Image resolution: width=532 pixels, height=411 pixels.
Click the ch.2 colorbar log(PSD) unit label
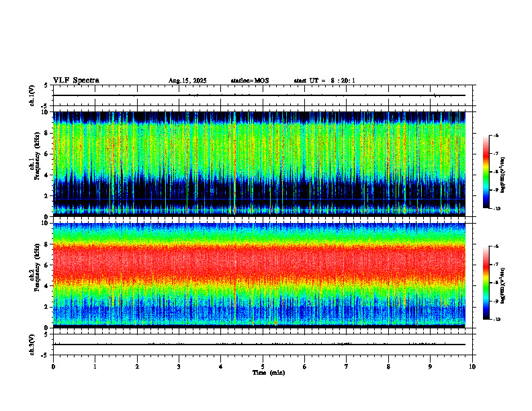tap(503, 285)
